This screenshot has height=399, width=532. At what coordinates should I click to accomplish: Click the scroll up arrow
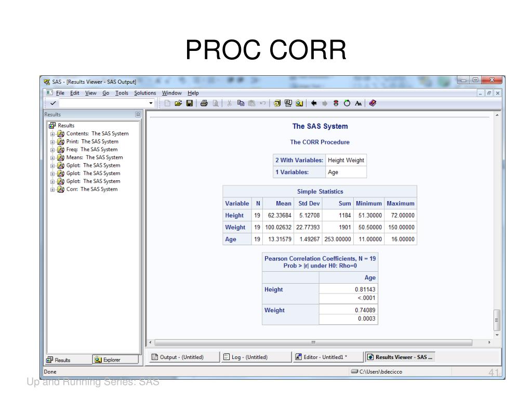(x=497, y=115)
